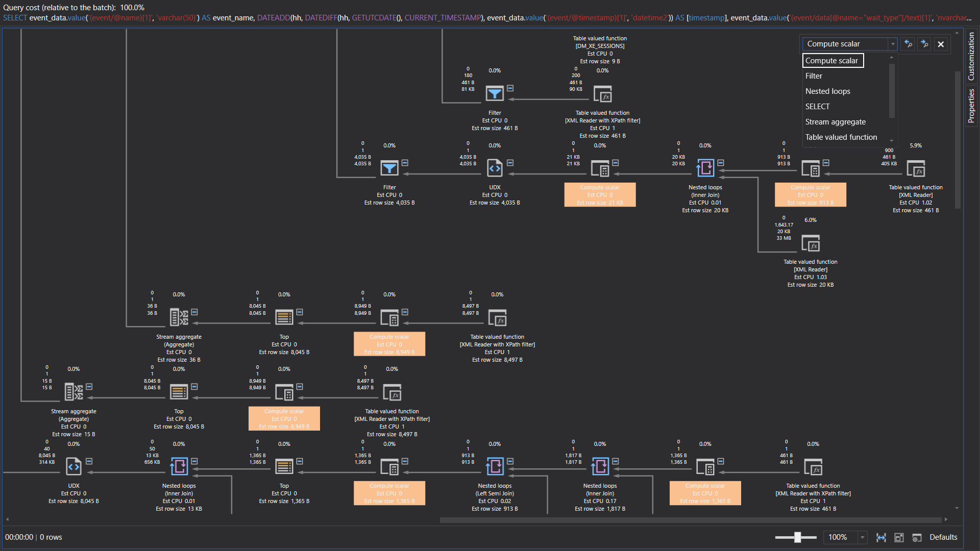Select the XML Reader function icon costing 6.0%

click(811, 243)
